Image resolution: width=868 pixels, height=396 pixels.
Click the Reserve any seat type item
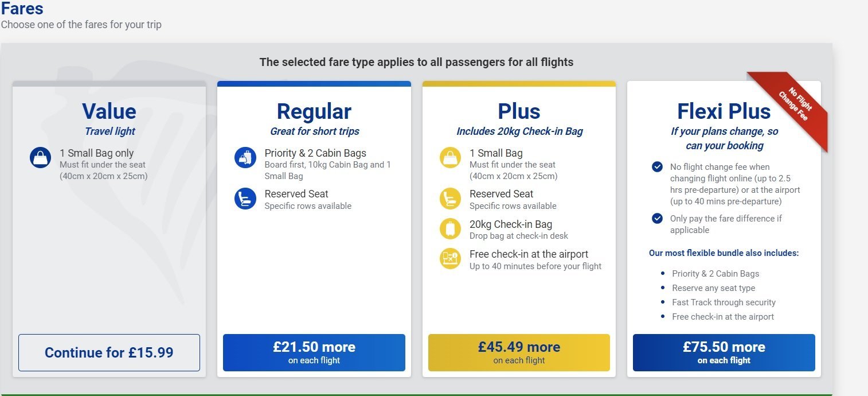(x=713, y=288)
